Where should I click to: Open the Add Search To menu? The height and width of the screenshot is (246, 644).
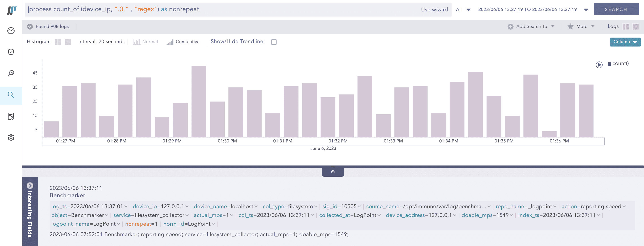[x=531, y=26]
